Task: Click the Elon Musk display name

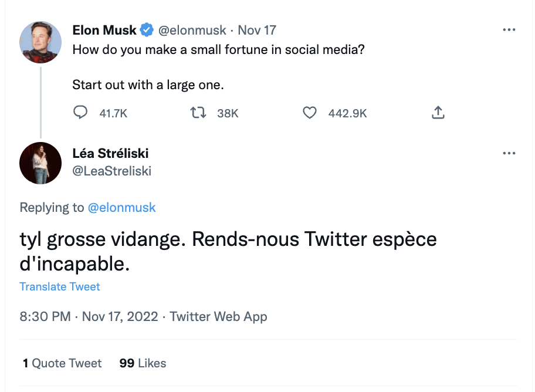Action: tap(104, 30)
